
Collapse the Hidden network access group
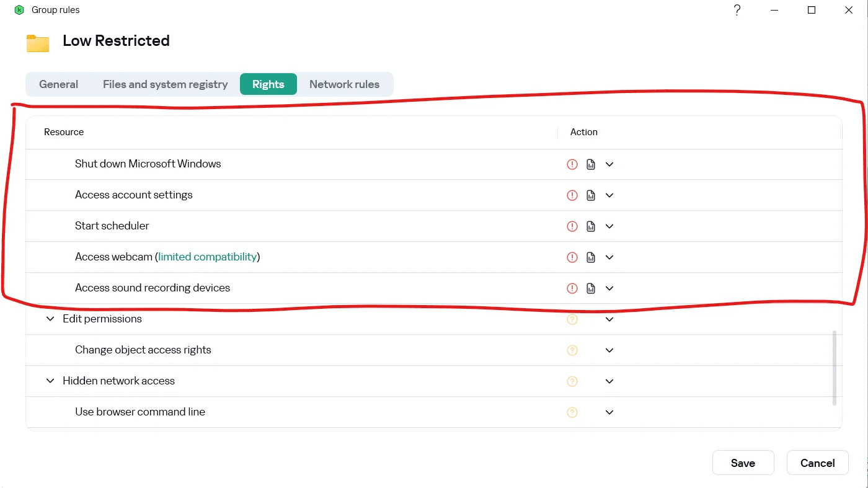[50, 381]
